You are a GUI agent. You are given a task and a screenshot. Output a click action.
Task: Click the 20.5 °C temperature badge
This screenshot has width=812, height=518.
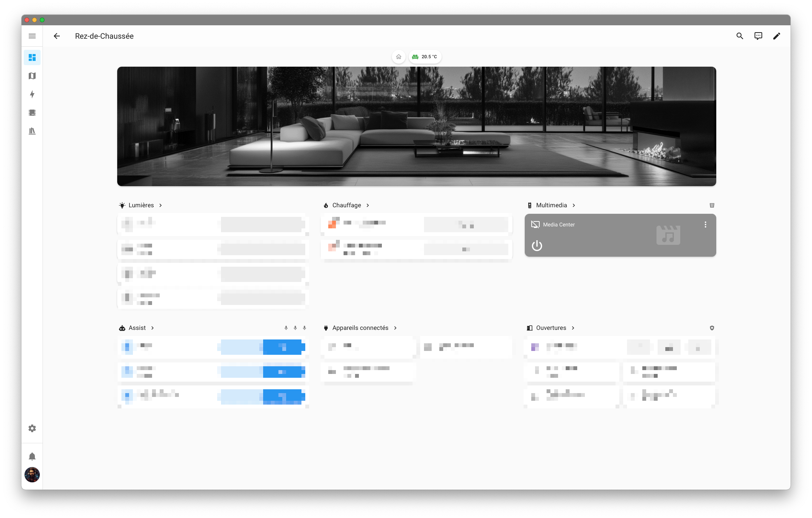425,57
